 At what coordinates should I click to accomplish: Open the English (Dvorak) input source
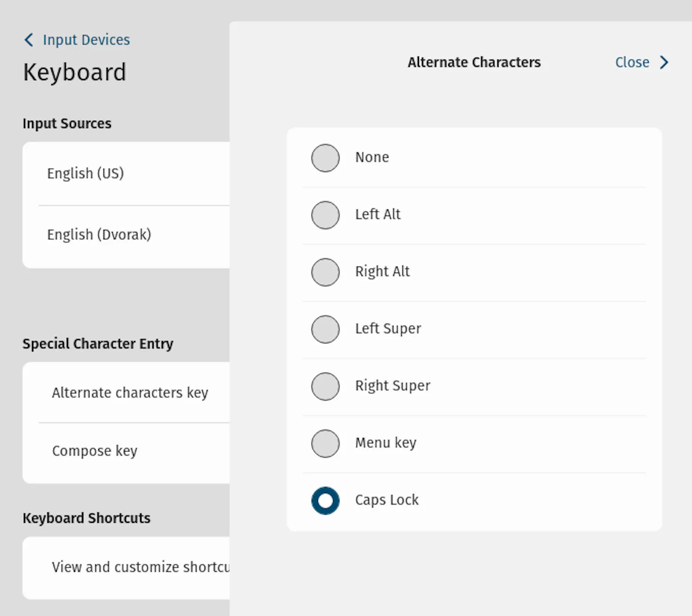[99, 235]
